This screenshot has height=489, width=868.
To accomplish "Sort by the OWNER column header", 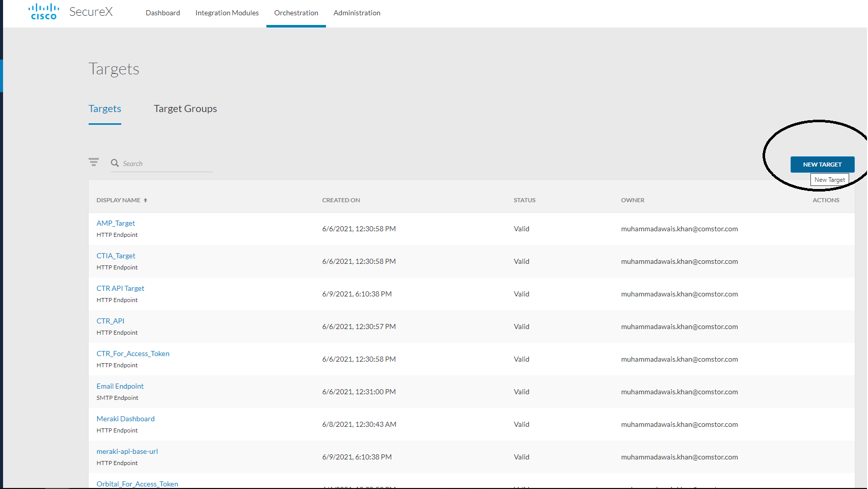I will pyautogui.click(x=633, y=200).
